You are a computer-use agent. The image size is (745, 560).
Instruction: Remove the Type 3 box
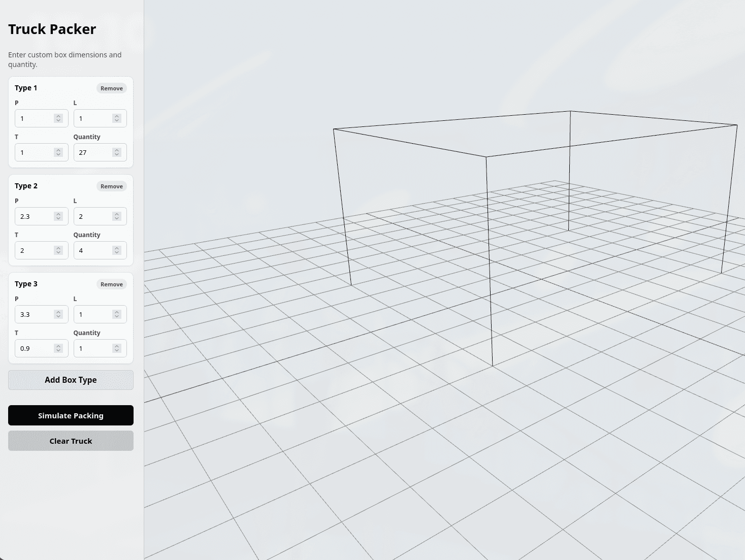pyautogui.click(x=112, y=284)
